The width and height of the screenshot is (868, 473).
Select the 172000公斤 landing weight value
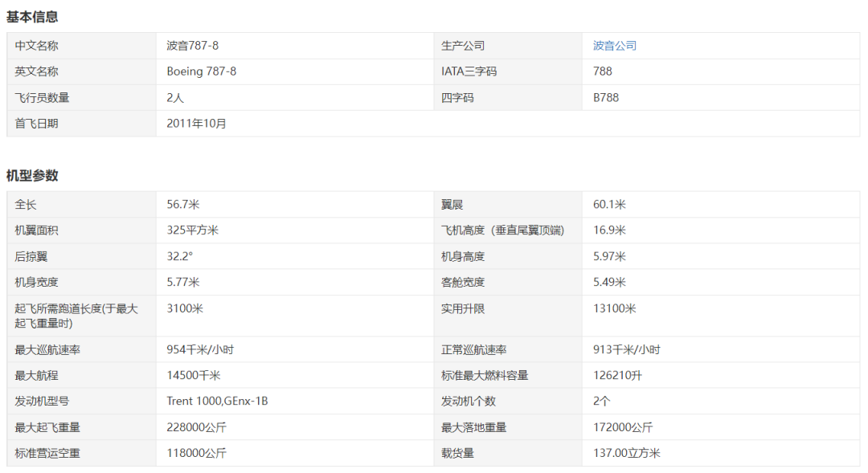pos(623,428)
